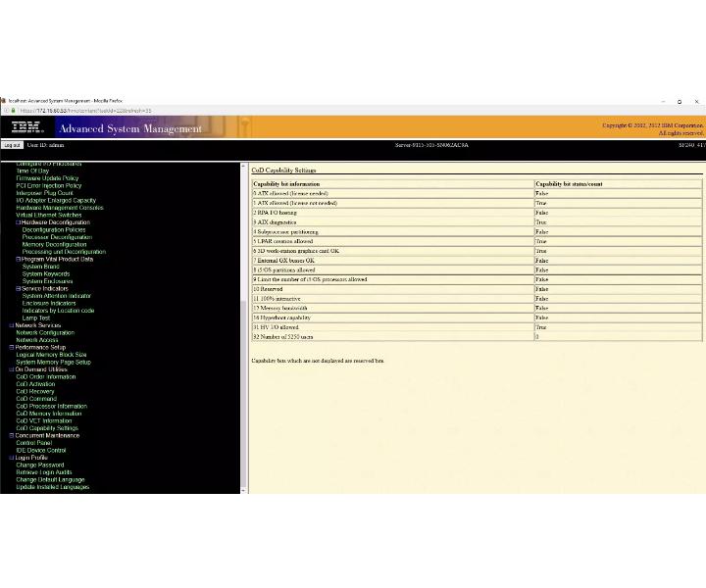Click the Firefox window title icon
Screen dimensions: 706x588
click(4, 101)
